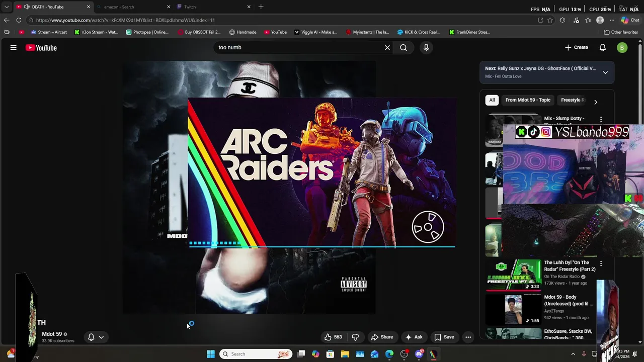Open browser settings and more menu
Viewport: 644px width, 362px height.
coord(612,20)
